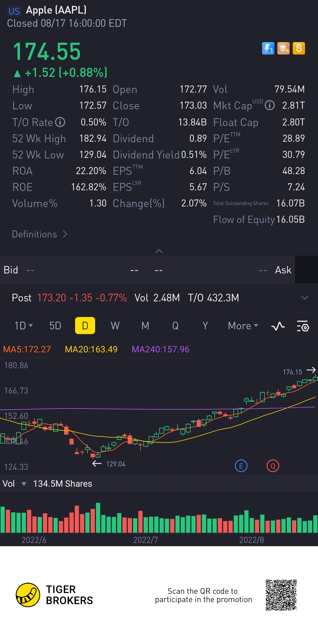Tap the red Q marker on chart
The image size is (318, 644).
click(273, 466)
